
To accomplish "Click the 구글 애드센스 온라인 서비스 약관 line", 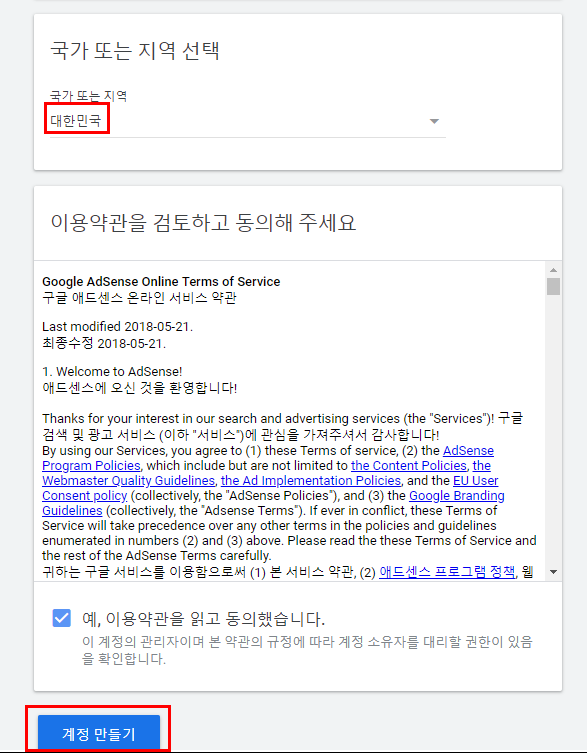I will (139, 298).
